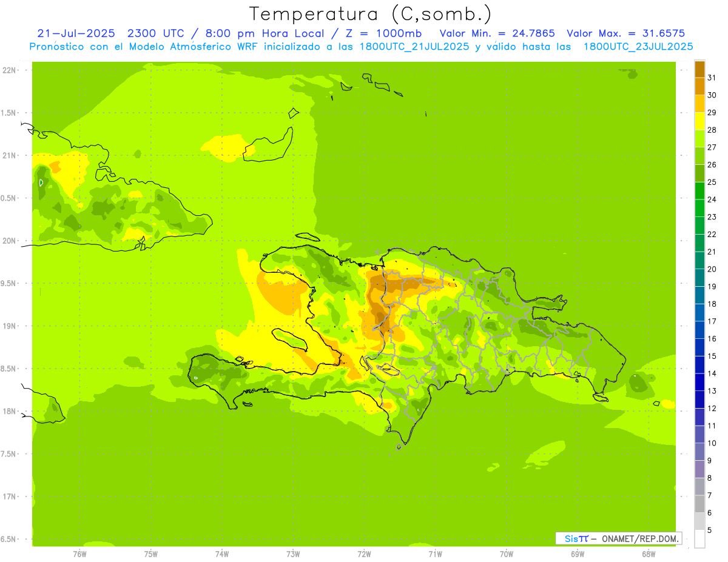
Task: Click the "18N" latitude axis label
Action: (x=10, y=411)
